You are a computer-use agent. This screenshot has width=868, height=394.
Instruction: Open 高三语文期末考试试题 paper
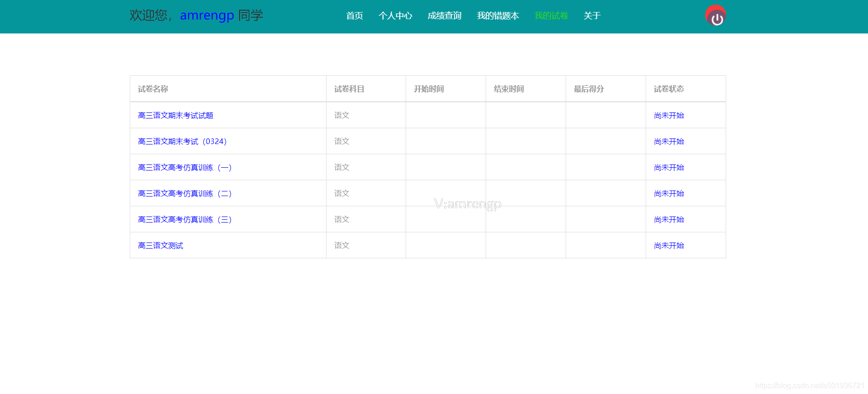click(x=176, y=115)
